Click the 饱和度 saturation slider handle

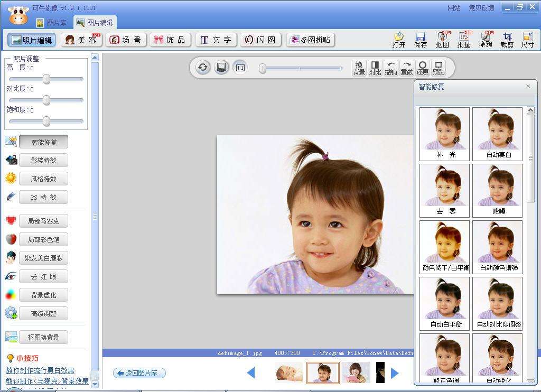tap(46, 121)
